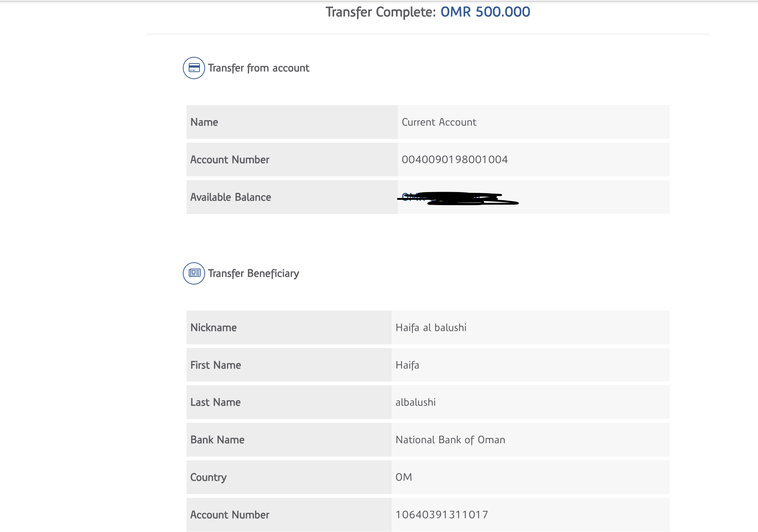758x532 pixels.
Task: Click source account number 0040090198001004
Action: coord(454,160)
